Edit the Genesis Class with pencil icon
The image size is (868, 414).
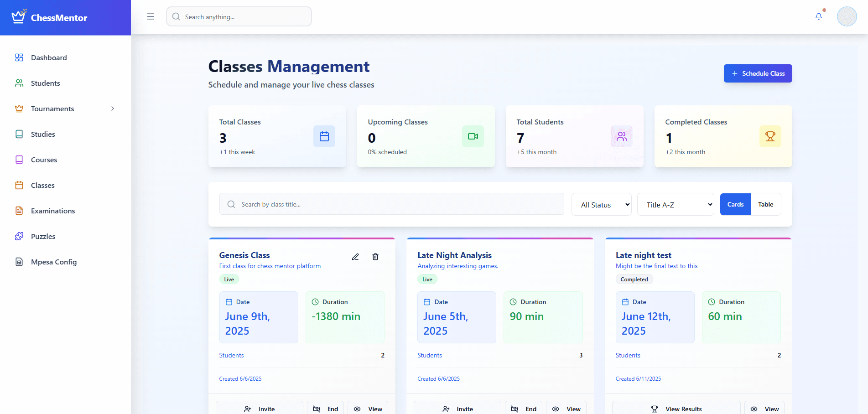pyautogui.click(x=355, y=257)
